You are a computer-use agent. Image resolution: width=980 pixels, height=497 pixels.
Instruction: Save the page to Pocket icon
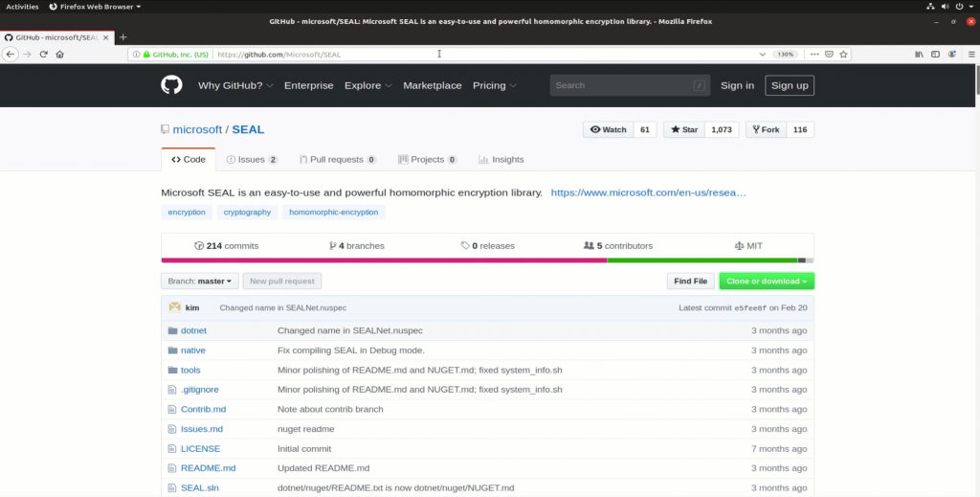[829, 55]
